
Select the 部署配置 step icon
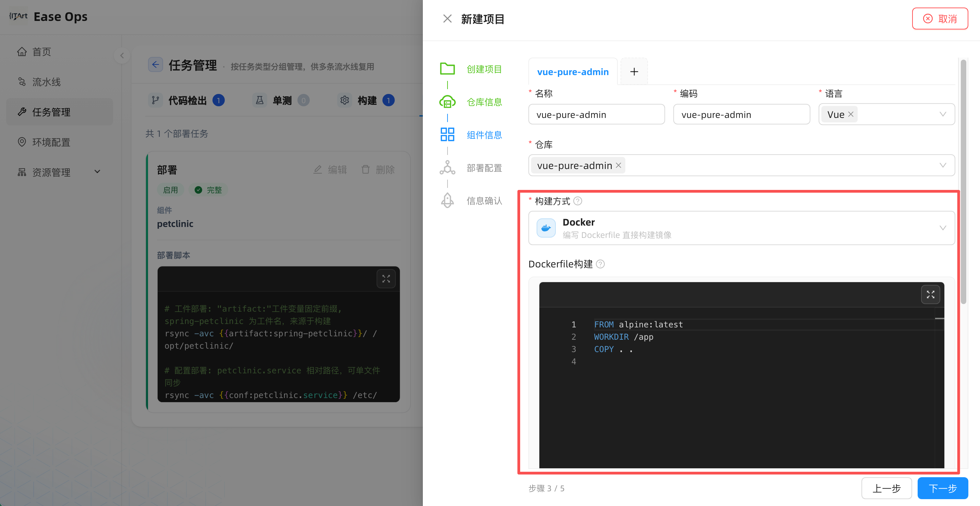448,168
